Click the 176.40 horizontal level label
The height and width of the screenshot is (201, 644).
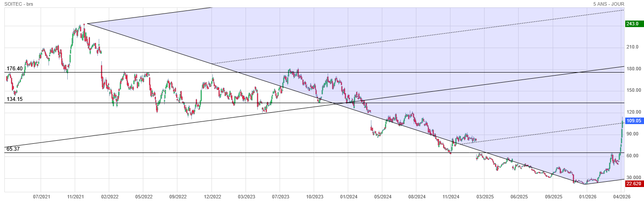click(14, 69)
